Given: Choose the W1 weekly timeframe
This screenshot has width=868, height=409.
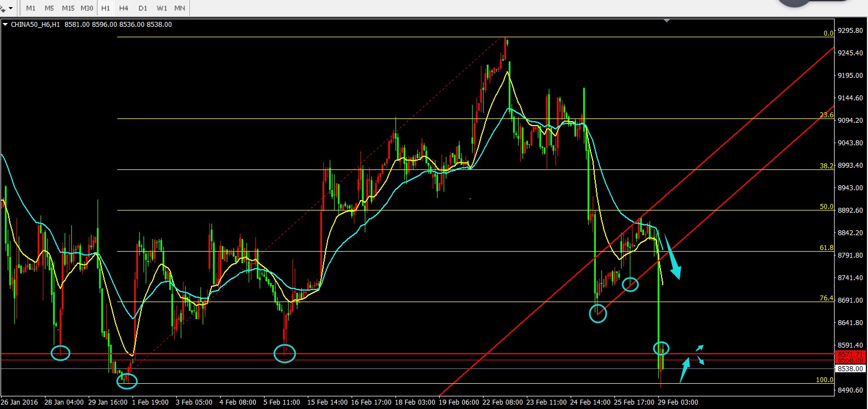Looking at the screenshot, I should [x=162, y=8].
